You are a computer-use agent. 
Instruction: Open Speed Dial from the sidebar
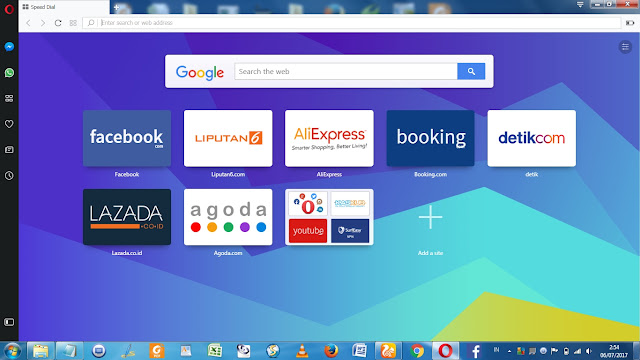click(9, 98)
